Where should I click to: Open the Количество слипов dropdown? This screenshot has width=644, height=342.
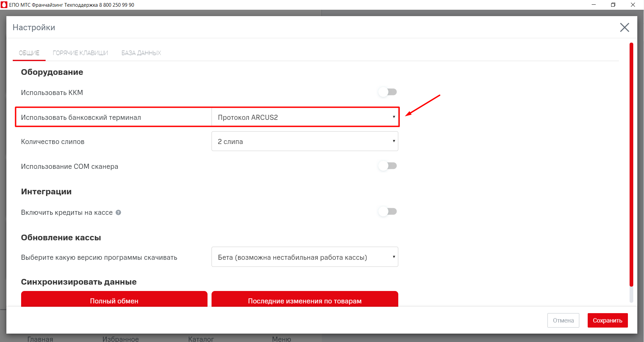coord(305,141)
